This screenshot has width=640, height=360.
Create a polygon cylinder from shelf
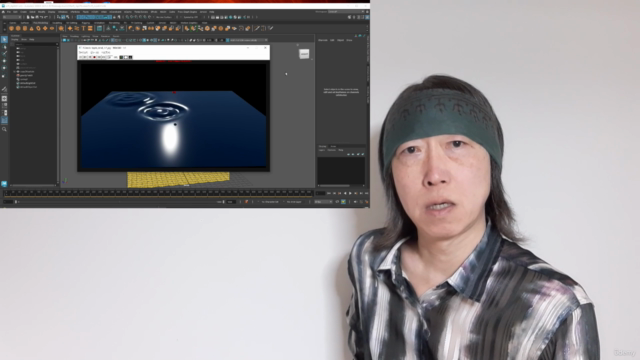tap(25, 29)
